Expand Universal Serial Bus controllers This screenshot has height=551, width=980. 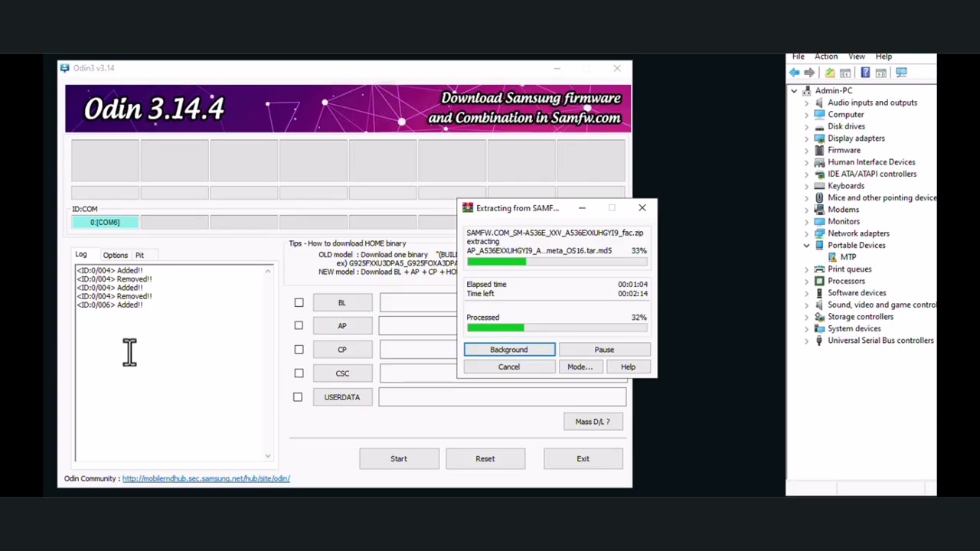(x=806, y=341)
